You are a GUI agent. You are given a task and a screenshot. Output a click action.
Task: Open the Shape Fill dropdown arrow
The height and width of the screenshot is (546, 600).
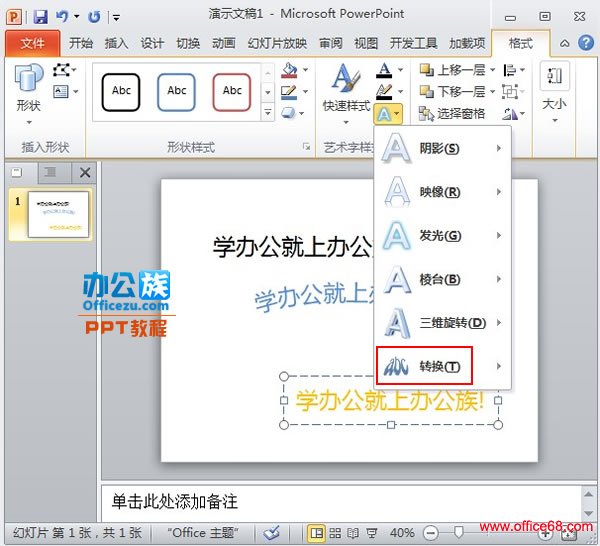pos(306,70)
